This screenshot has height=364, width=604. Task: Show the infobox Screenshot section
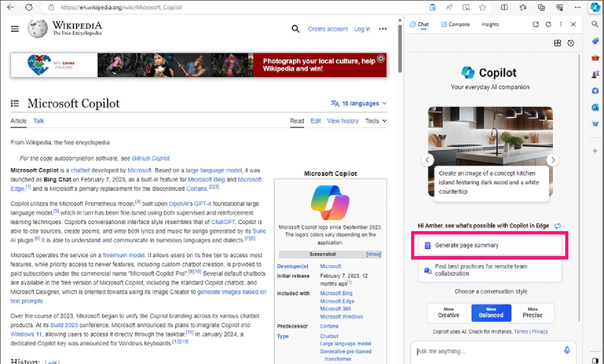pos(373,254)
